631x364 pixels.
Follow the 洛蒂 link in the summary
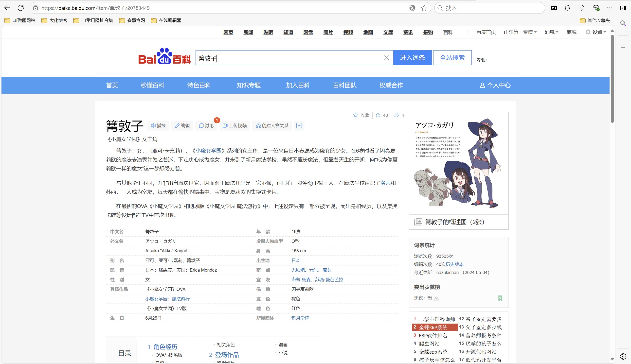coord(385,183)
